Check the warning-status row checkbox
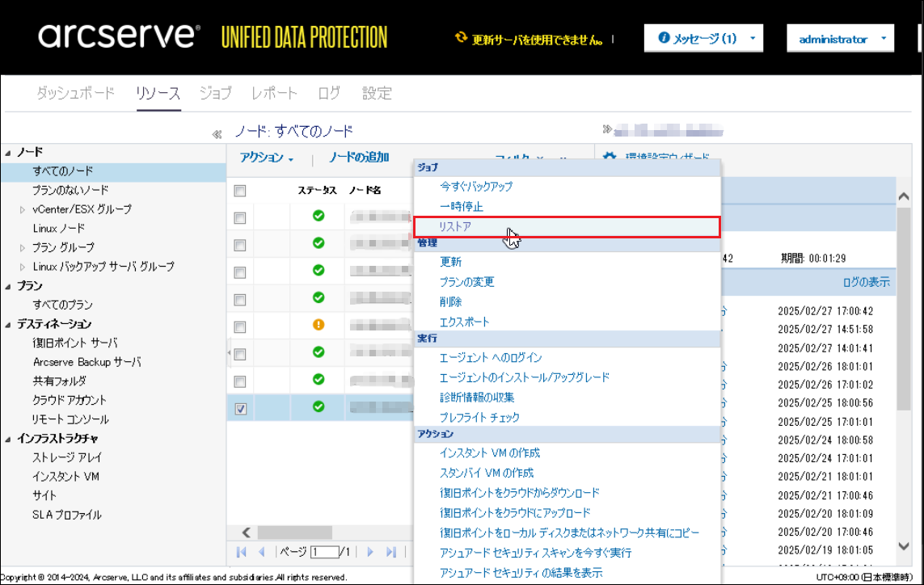 (240, 327)
